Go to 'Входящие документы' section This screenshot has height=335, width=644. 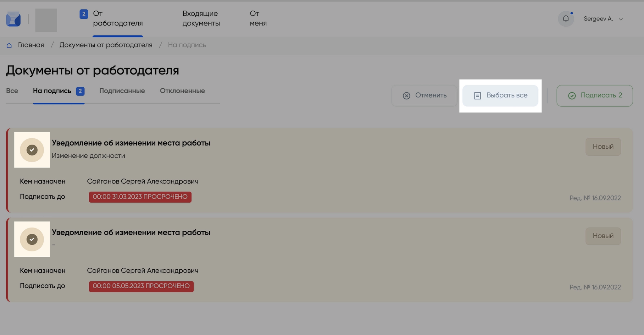point(201,18)
